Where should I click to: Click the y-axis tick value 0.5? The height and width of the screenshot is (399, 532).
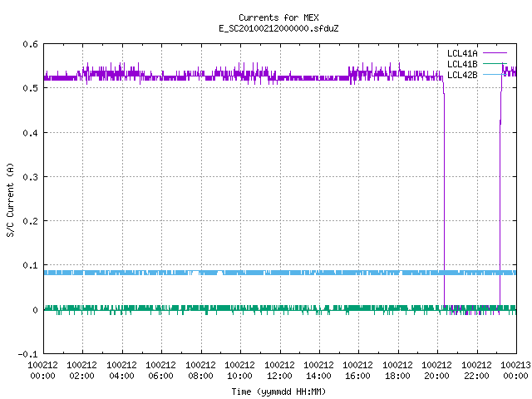tap(30, 88)
